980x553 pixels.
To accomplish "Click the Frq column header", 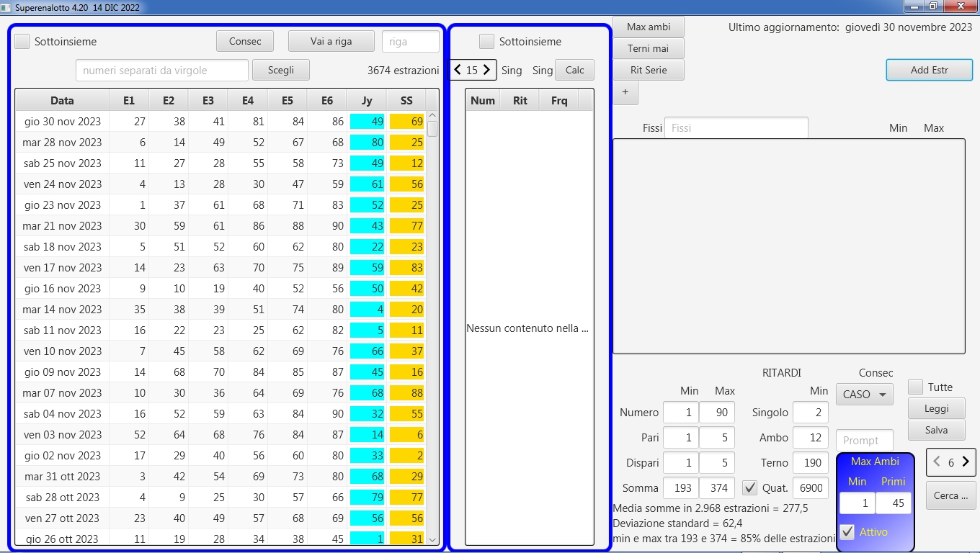I will coord(559,101).
